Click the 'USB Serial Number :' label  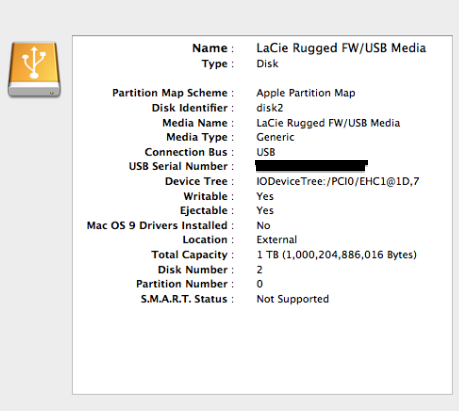coord(182,166)
